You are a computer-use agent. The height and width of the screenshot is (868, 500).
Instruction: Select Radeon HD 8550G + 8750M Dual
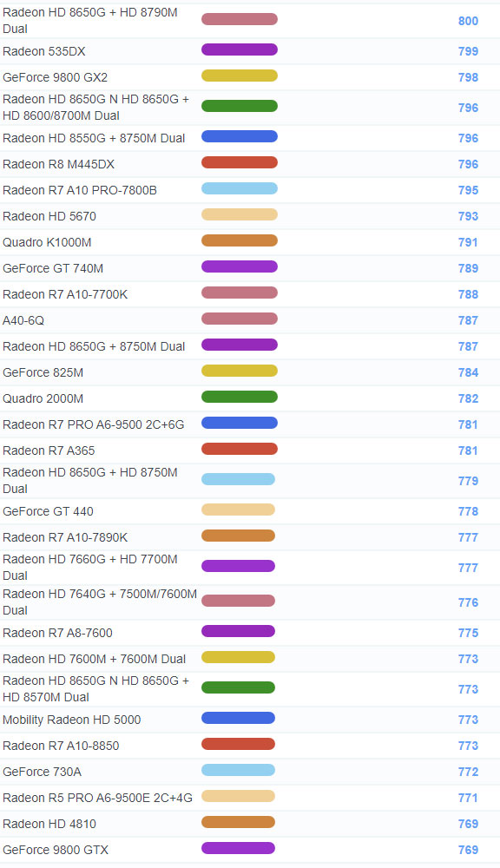coord(94,138)
